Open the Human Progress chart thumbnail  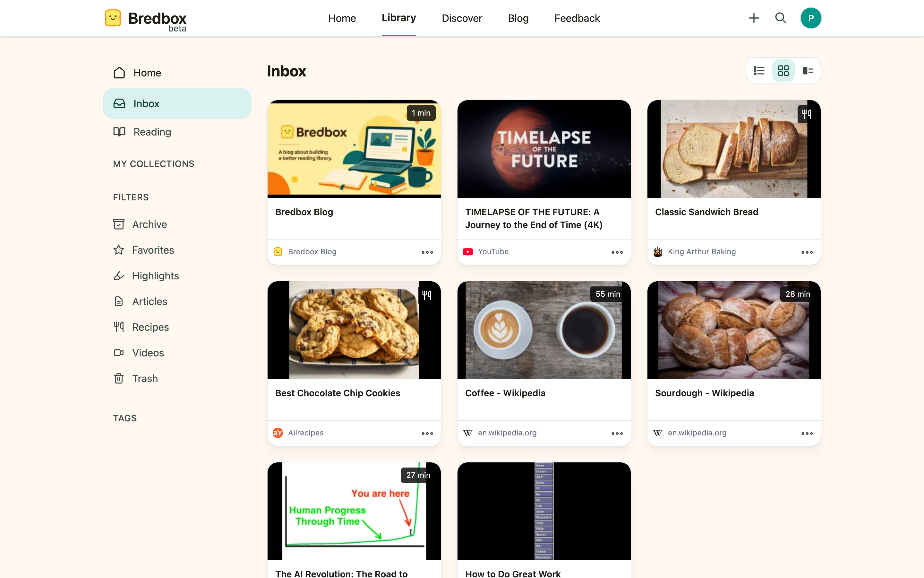(354, 511)
